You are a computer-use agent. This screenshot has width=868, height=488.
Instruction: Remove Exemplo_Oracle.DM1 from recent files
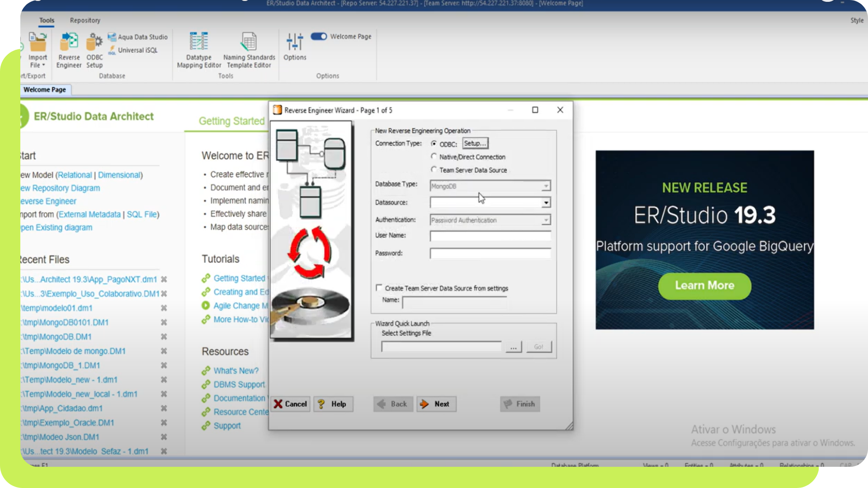click(x=164, y=423)
